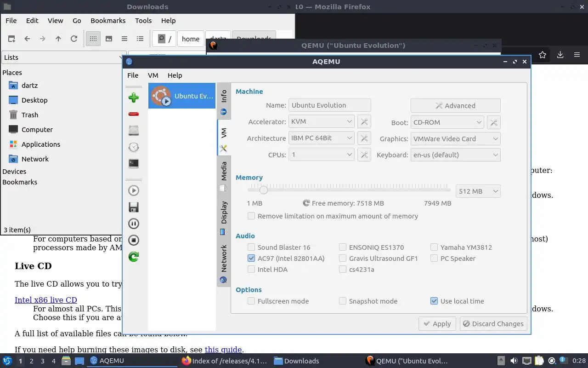Click the Advanced button
Viewport: 588px width, 368px height.
coord(455,105)
